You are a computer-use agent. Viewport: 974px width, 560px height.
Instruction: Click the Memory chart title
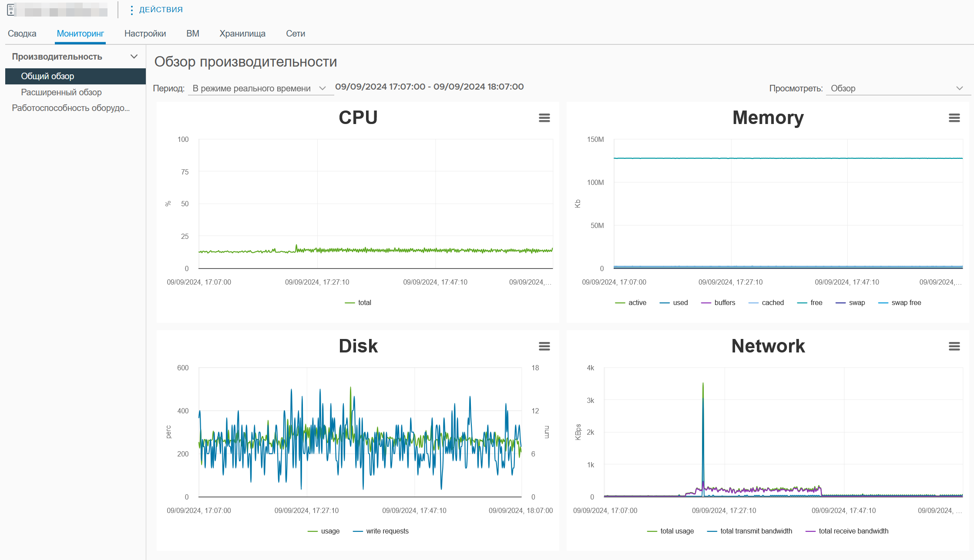tap(768, 117)
